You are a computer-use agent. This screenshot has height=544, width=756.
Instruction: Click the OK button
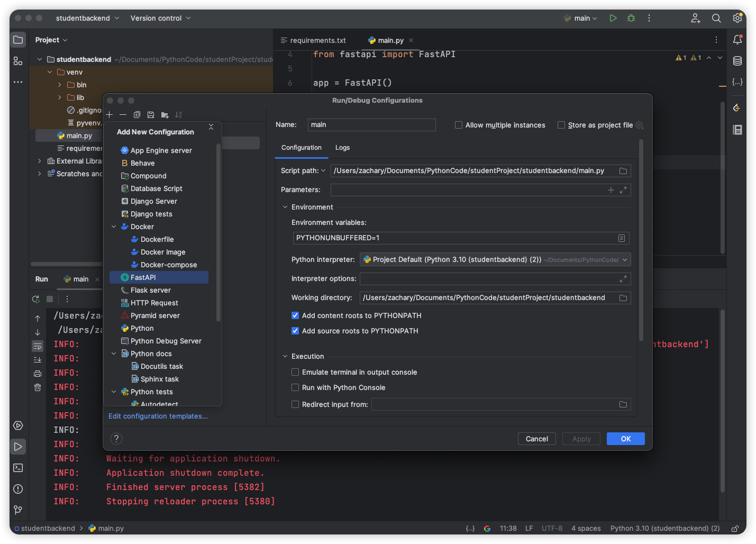point(625,439)
